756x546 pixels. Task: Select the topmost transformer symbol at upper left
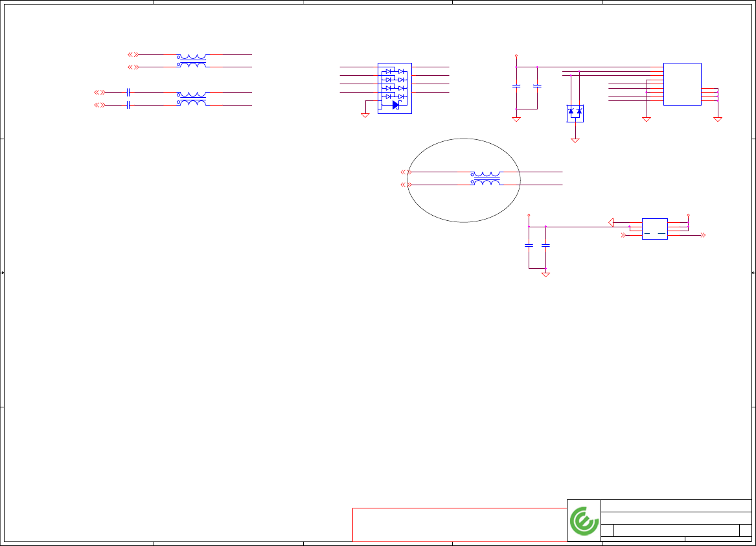(192, 61)
